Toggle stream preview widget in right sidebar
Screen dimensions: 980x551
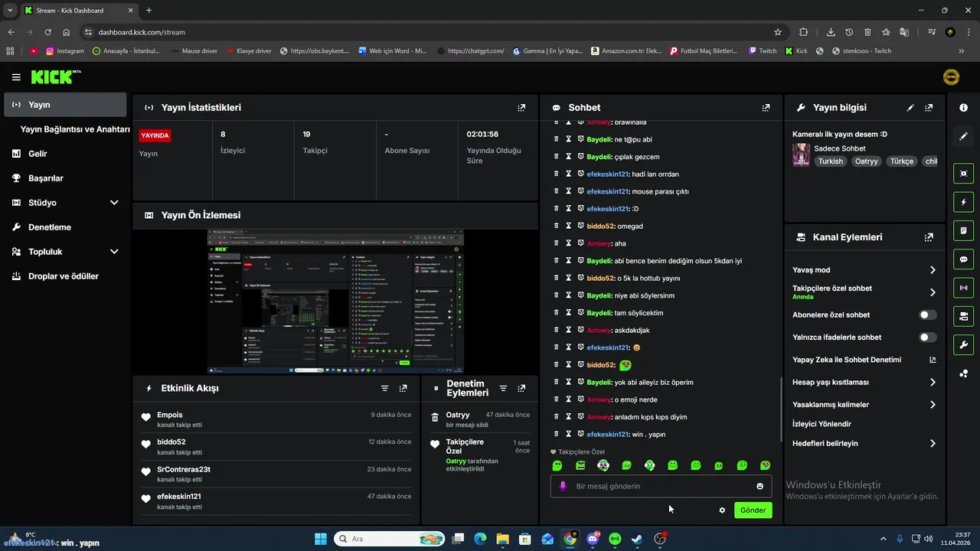coord(964,174)
